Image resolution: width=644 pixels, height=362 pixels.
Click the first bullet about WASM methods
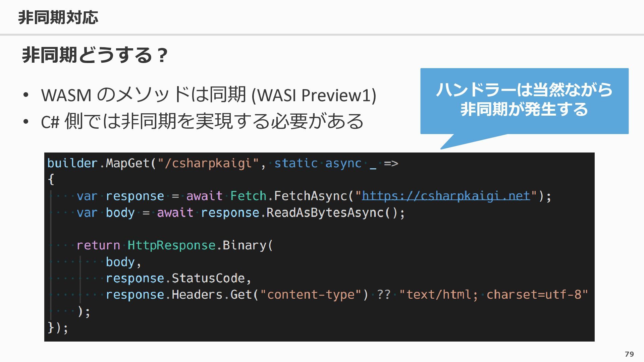tap(209, 95)
